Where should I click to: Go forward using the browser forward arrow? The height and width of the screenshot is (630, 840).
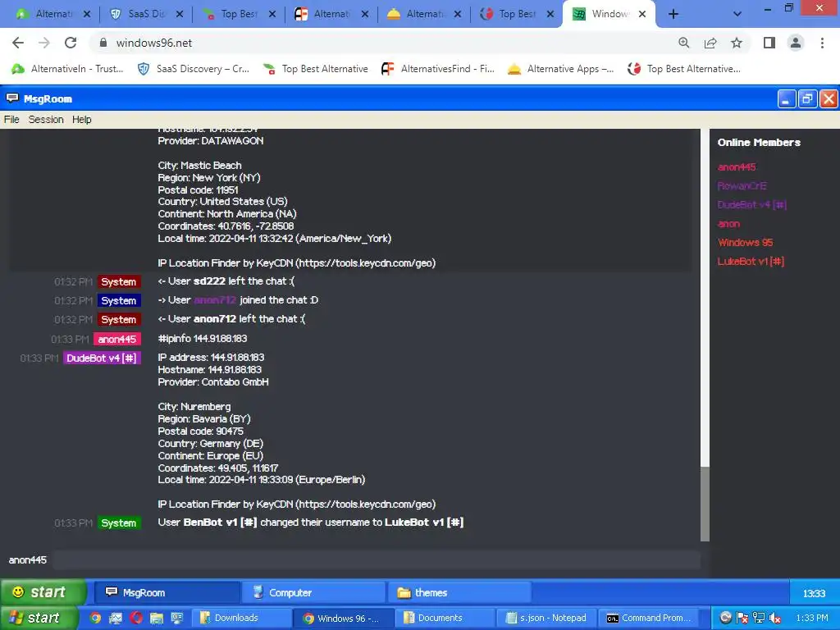[44, 43]
